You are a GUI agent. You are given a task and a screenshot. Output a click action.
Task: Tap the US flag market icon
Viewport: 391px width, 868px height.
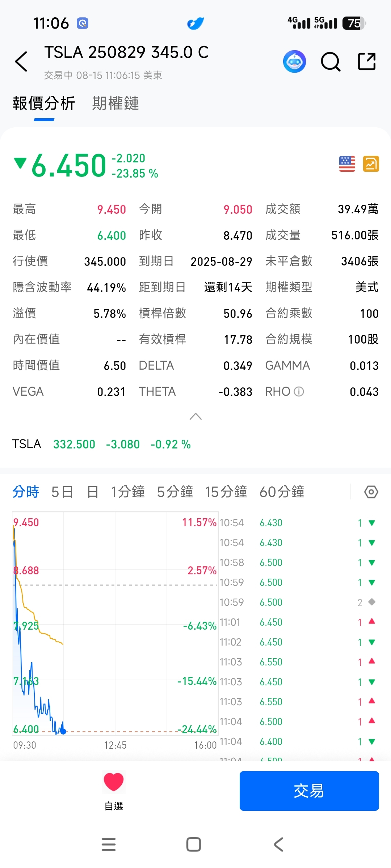[347, 164]
